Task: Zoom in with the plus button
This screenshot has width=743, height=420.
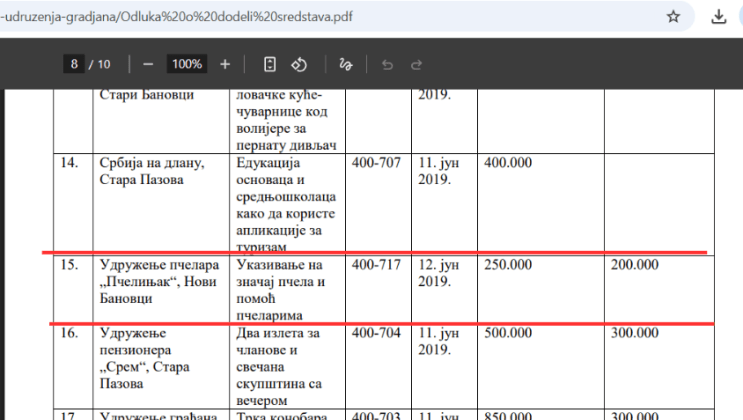Action: (225, 64)
